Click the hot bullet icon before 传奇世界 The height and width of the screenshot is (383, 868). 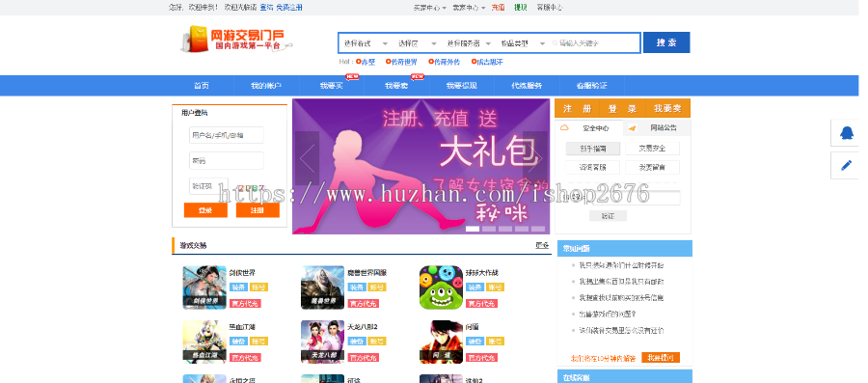388,62
